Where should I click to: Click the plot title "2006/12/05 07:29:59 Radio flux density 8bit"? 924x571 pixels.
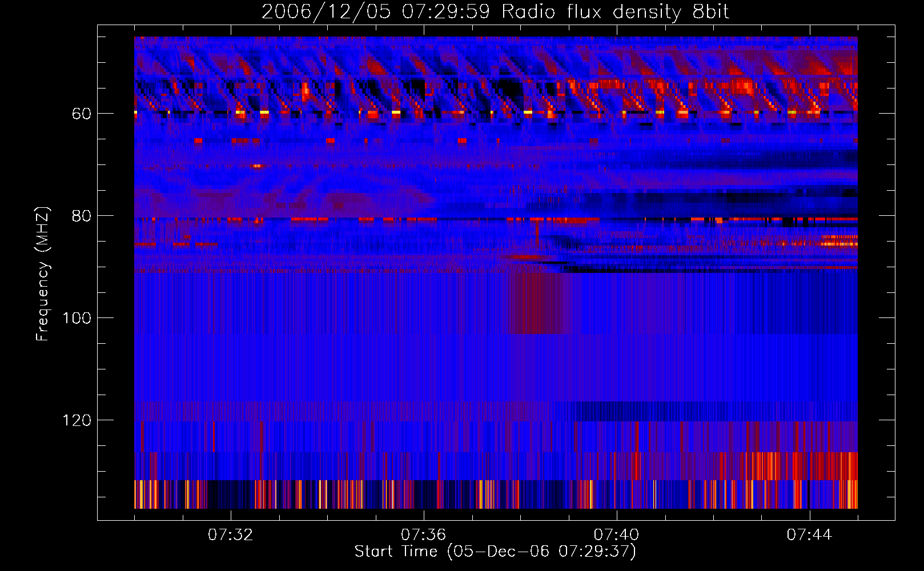pos(495,11)
